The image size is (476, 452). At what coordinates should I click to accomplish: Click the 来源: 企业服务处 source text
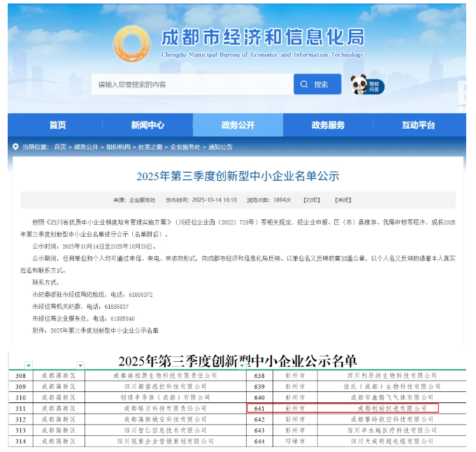134,200
